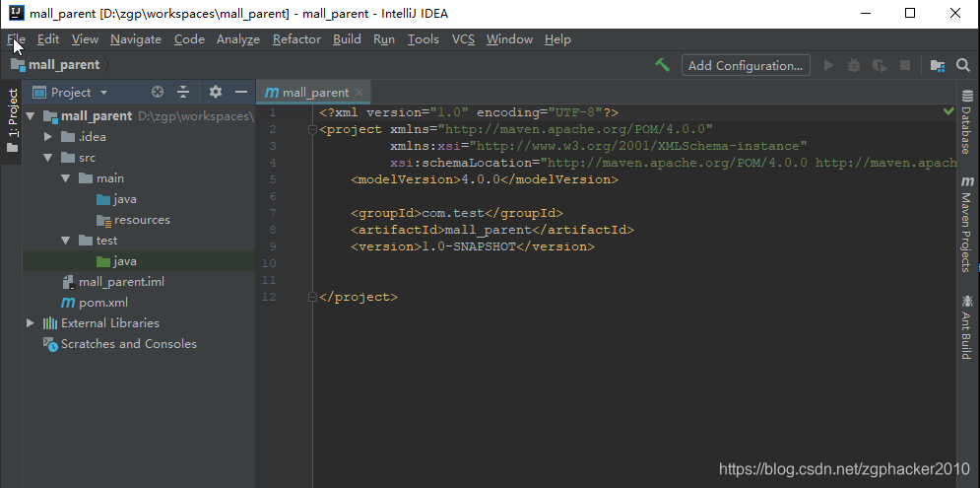Viewport: 980px width, 488px height.
Task: Click the groupId com.test line
Action: click(457, 213)
